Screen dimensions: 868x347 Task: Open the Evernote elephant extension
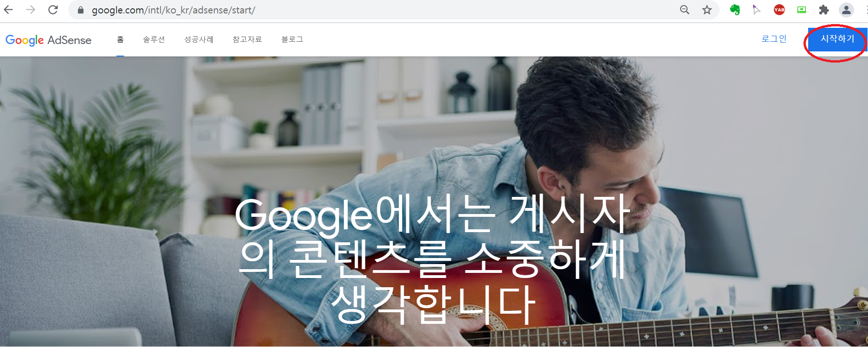click(x=735, y=10)
